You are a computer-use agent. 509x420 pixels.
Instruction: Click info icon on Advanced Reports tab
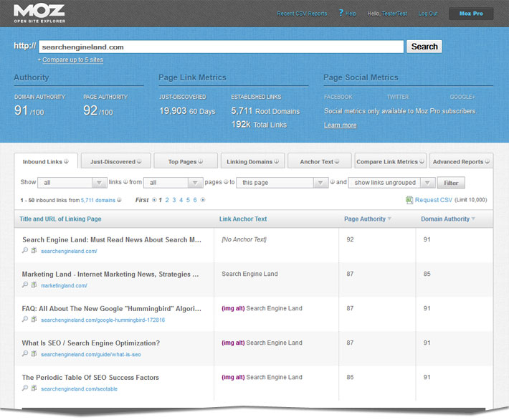[x=487, y=161]
